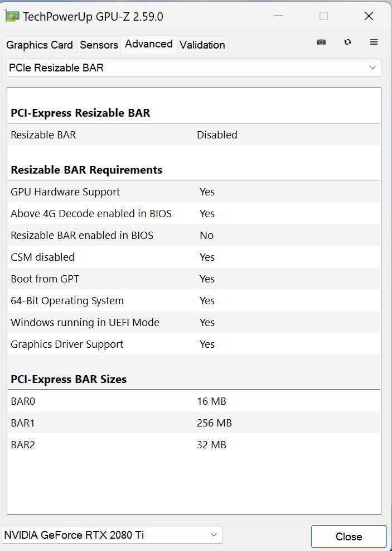Viewport: 392px width, 551px height.
Task: Select the Graphics Driver Support row
Action: 193,344
